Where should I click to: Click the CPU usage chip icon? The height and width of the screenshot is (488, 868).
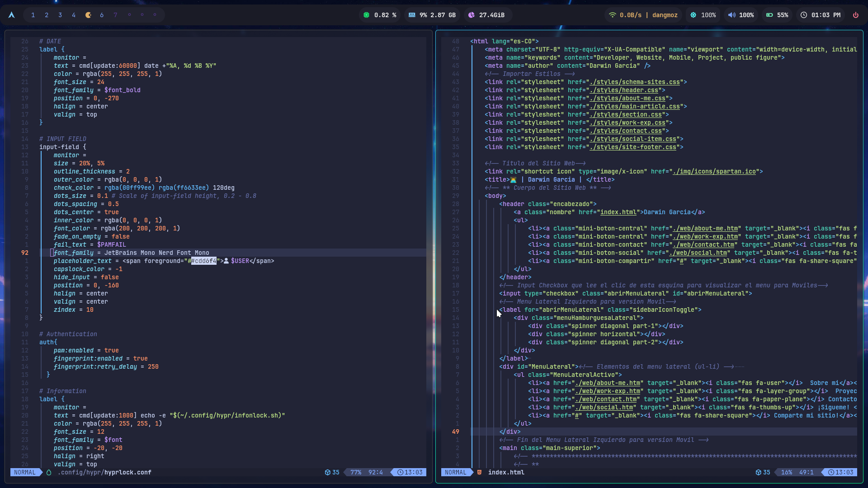366,15
